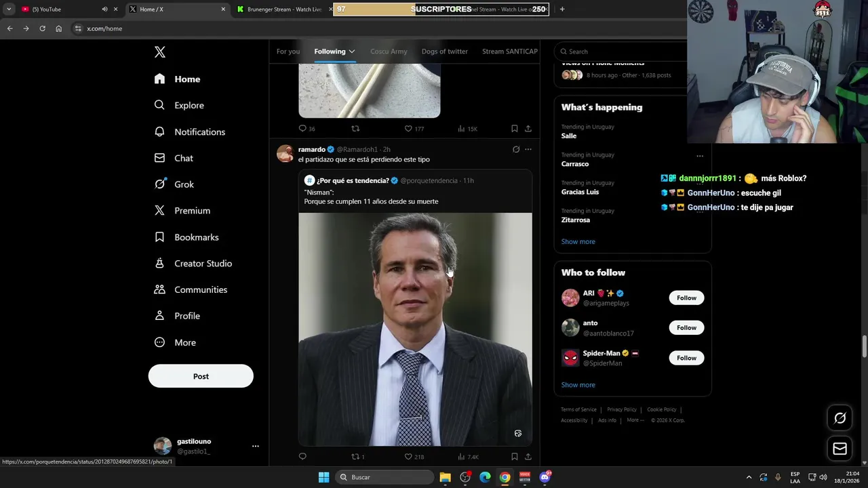Bookmark the Nisman post
Viewport: 868px width, 488px height.
(x=514, y=457)
